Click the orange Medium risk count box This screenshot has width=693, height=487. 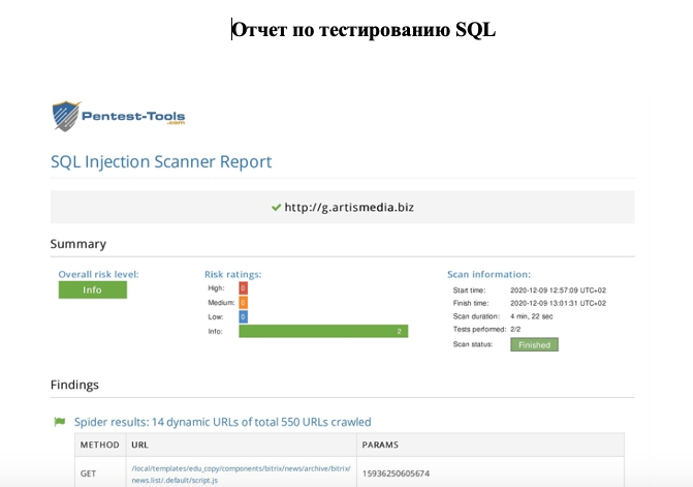click(x=243, y=302)
